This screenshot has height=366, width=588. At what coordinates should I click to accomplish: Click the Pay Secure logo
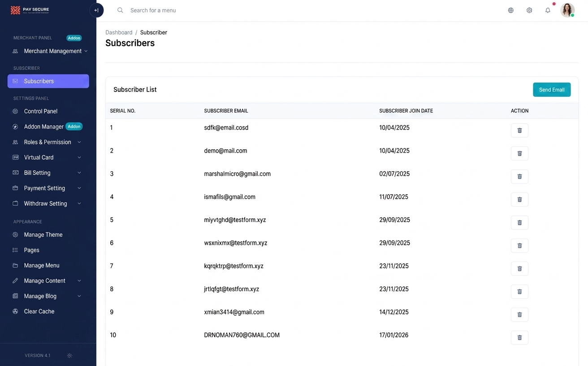(x=30, y=10)
